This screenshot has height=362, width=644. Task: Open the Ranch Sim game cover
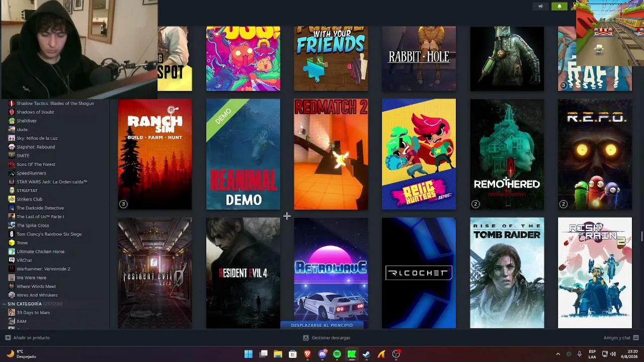pos(155,154)
